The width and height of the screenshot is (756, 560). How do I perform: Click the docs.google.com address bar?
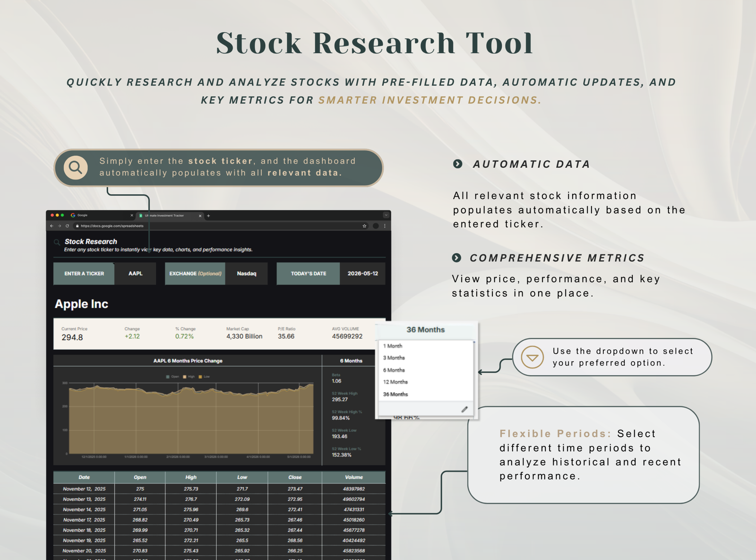coord(217,226)
